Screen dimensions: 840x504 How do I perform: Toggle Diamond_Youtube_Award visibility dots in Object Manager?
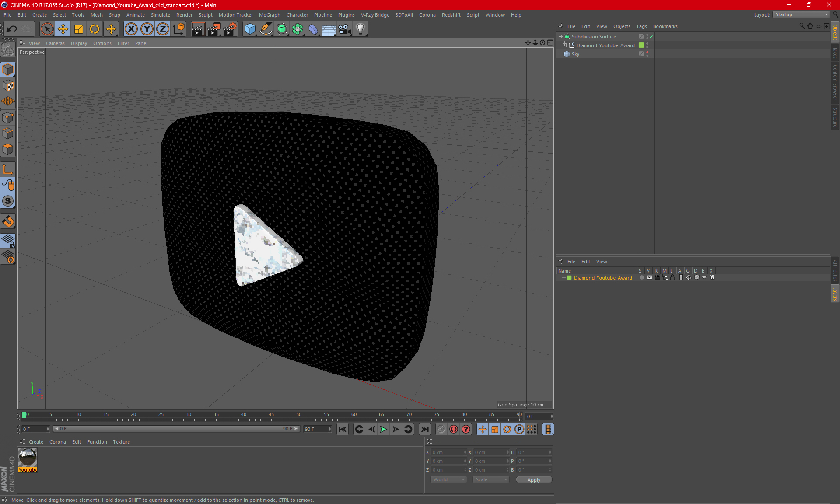647,45
